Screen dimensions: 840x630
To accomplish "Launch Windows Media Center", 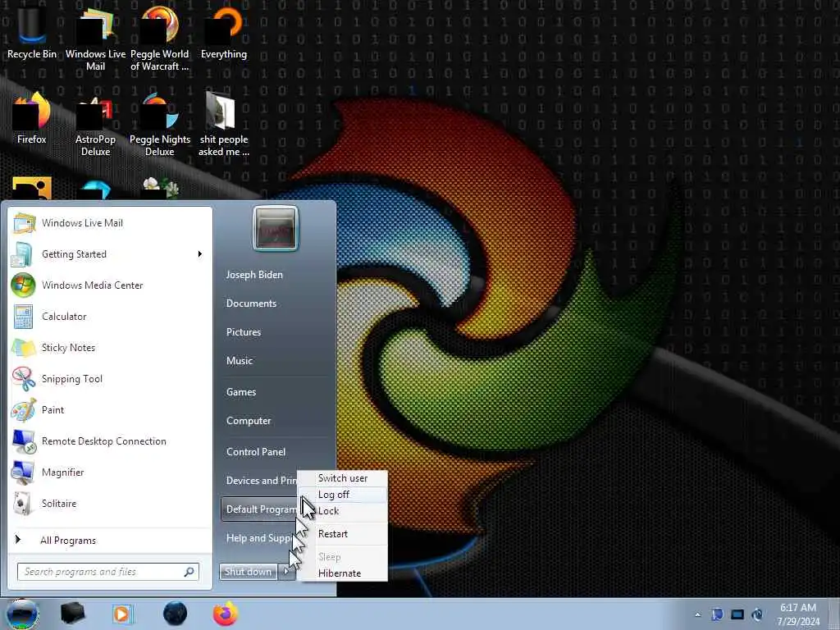I will tap(111, 285).
